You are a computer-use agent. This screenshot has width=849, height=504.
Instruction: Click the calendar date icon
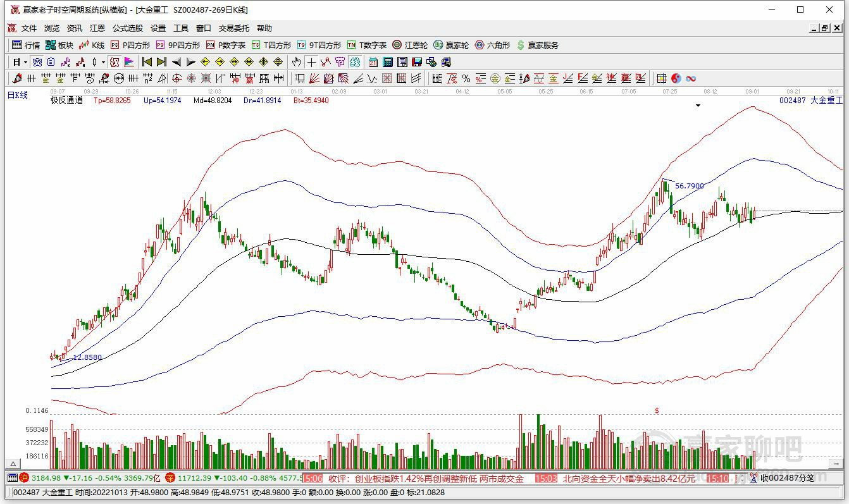[x=373, y=62]
